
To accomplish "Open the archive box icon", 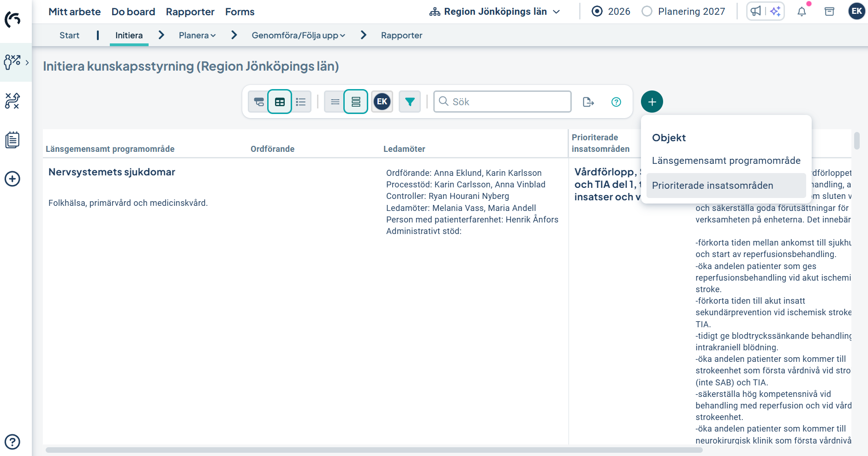I will tap(829, 12).
